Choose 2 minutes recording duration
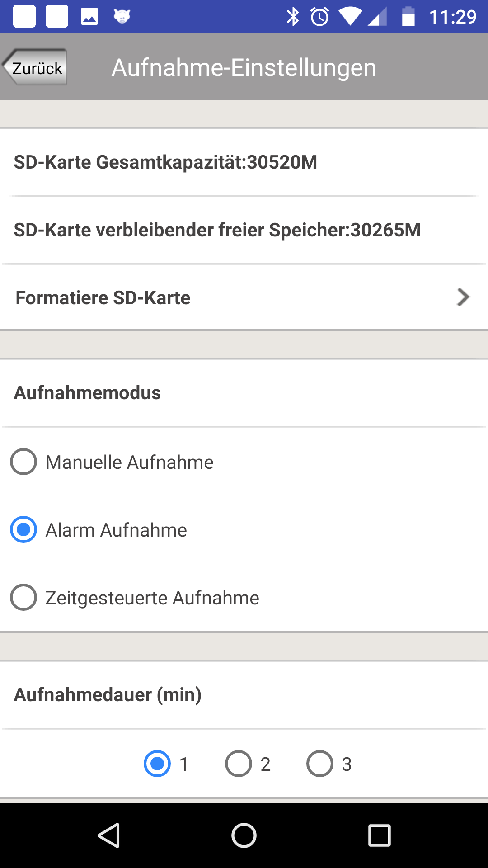This screenshot has height=868, width=488. click(x=239, y=764)
